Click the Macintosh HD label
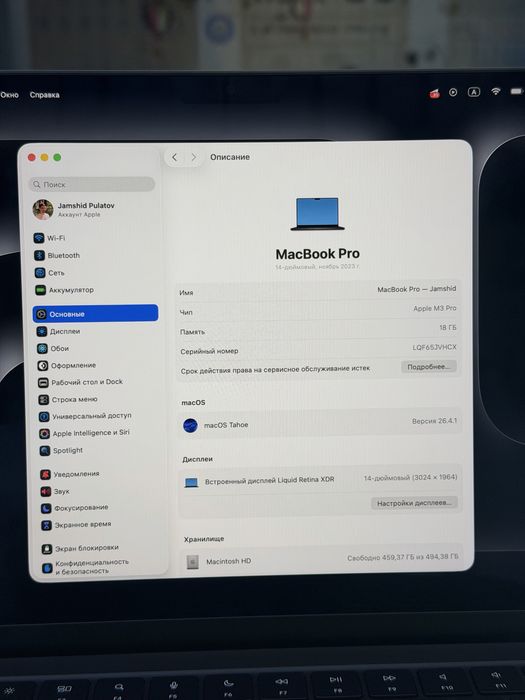Image resolution: width=525 pixels, height=700 pixels. click(229, 561)
